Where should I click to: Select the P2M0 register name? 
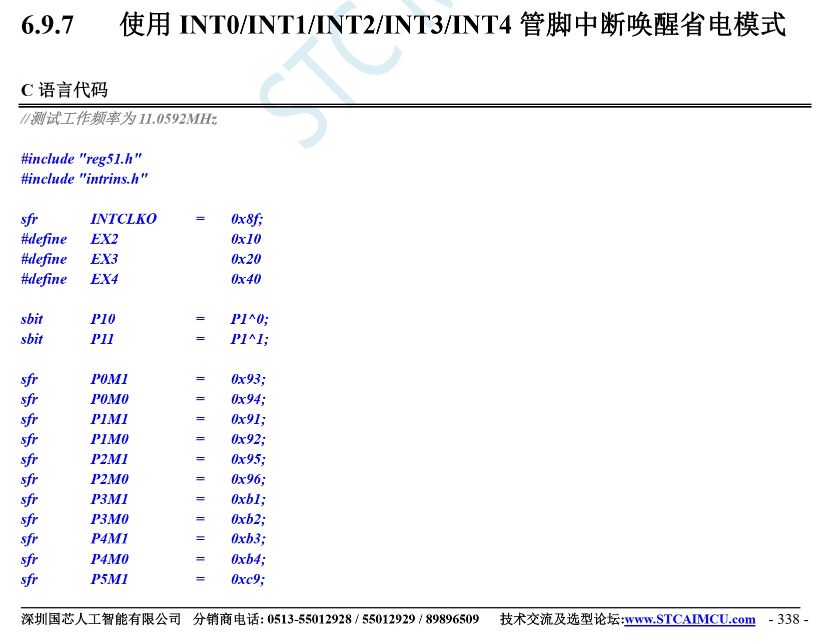(110, 479)
